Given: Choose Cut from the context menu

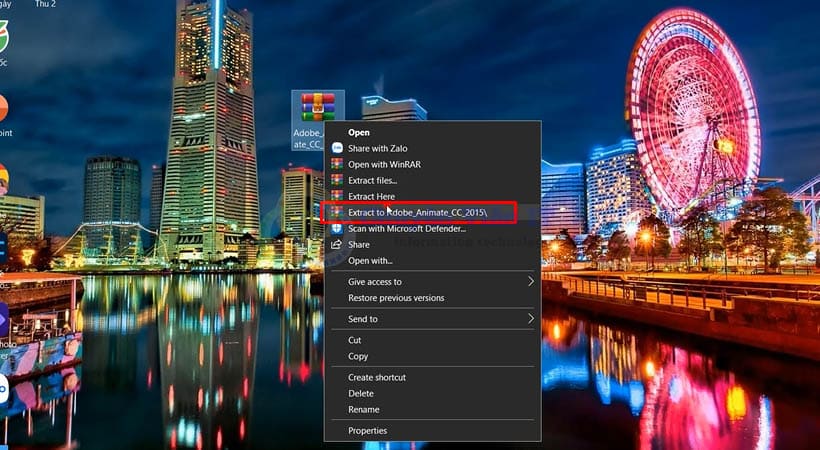Looking at the screenshot, I should (355, 340).
